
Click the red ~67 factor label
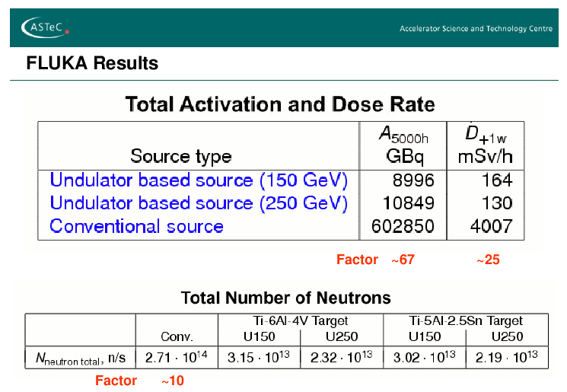[x=403, y=260]
